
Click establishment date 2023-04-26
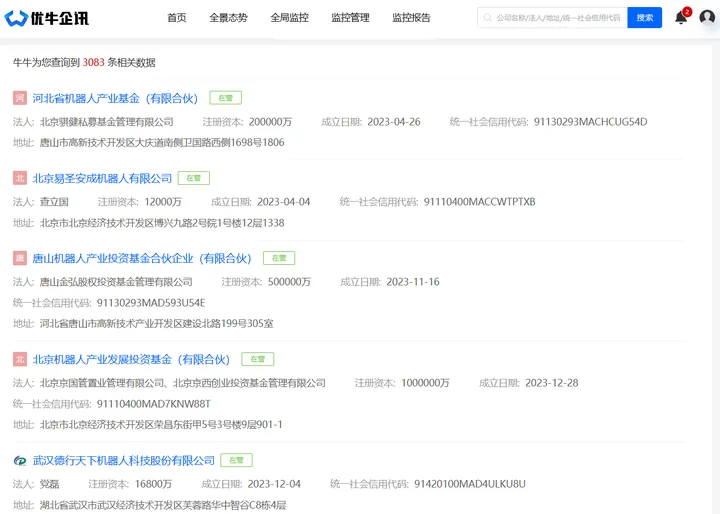point(394,122)
